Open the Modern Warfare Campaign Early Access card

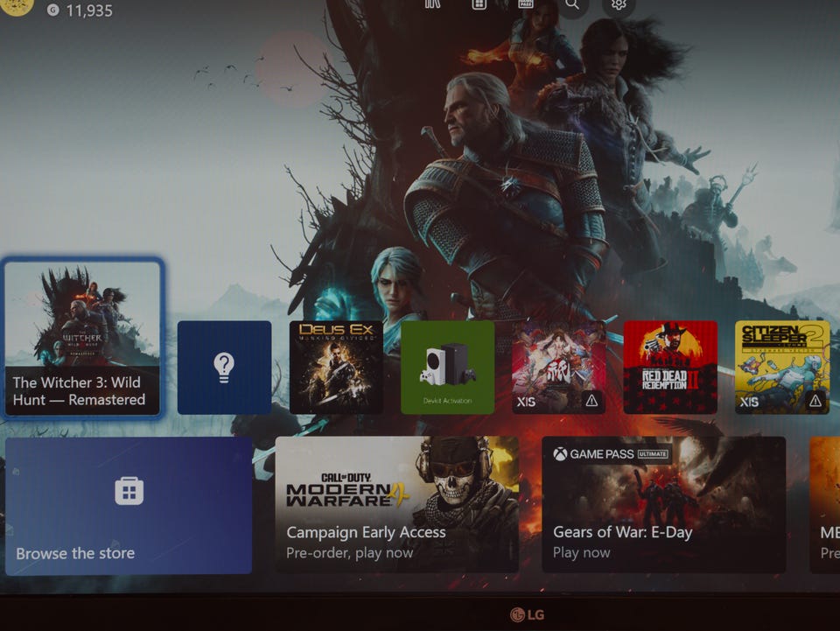pyautogui.click(x=397, y=505)
